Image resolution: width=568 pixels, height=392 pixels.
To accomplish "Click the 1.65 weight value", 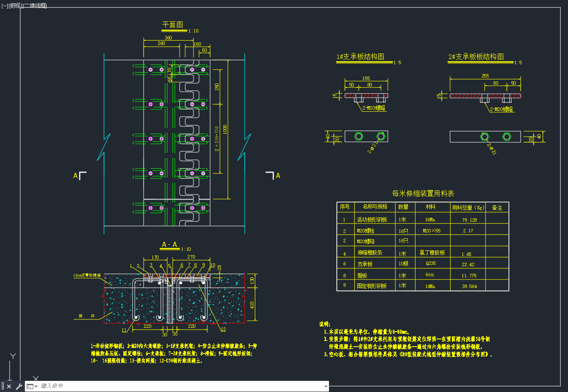I will pos(466,254).
